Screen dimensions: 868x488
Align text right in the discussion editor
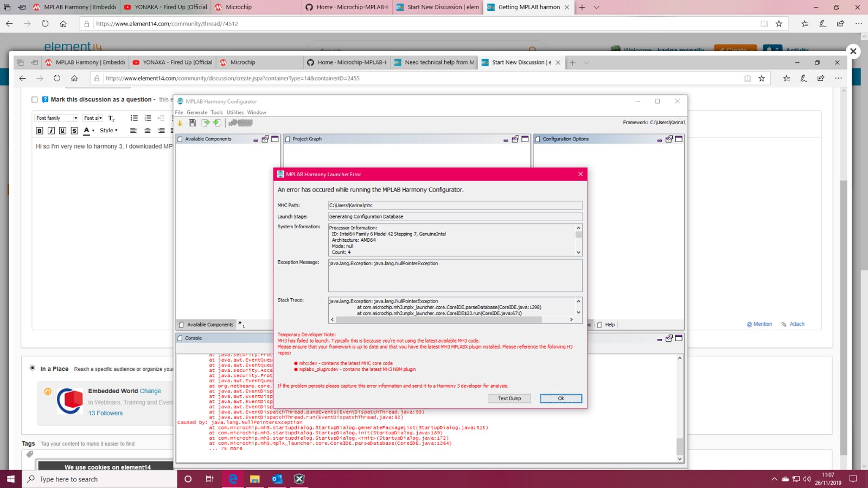(x=161, y=131)
